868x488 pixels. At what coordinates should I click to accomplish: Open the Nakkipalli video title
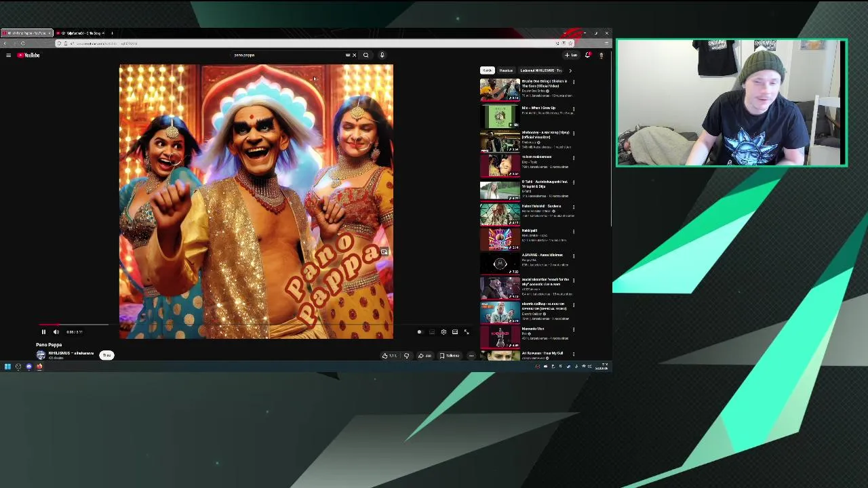(x=530, y=230)
